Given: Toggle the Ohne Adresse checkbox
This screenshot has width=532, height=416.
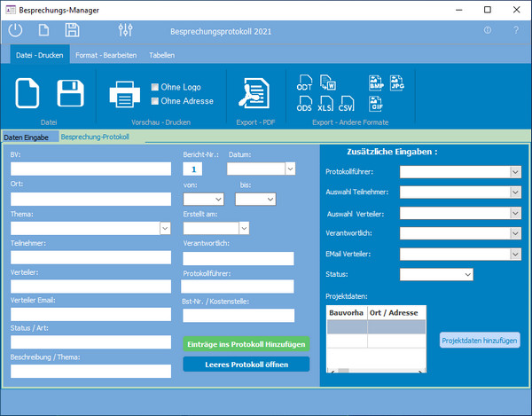Looking at the screenshot, I should pos(156,101).
